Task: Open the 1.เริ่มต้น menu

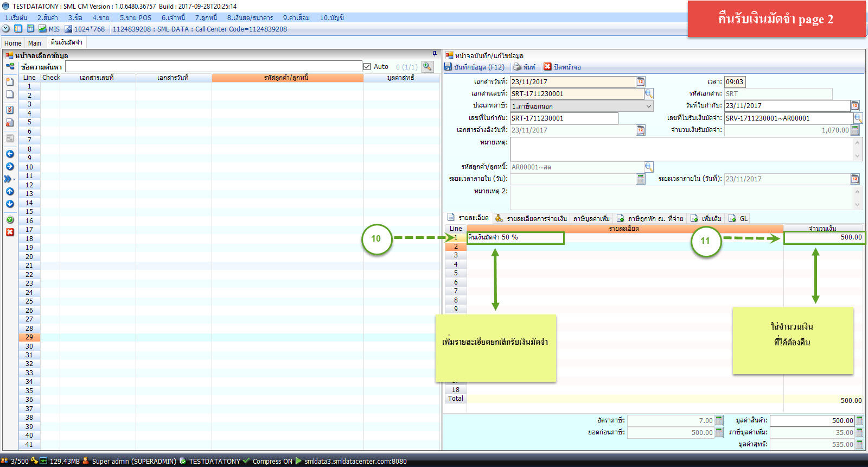Action: 16,17
